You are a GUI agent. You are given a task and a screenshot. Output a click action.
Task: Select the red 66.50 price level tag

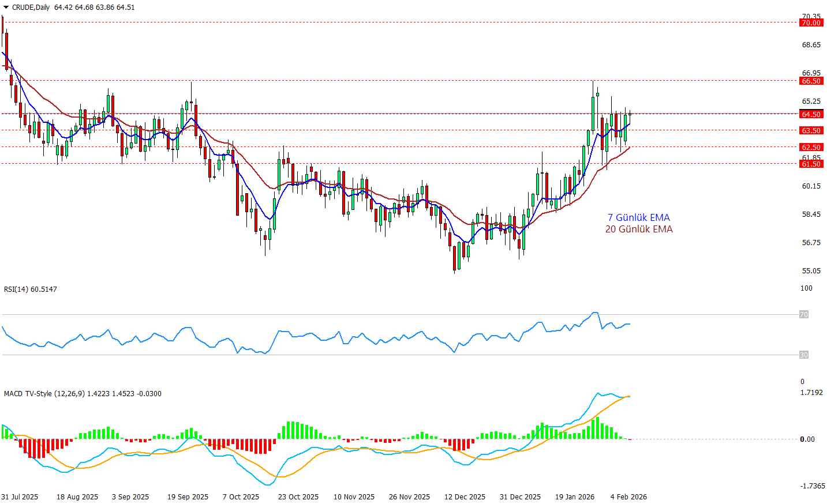point(811,81)
